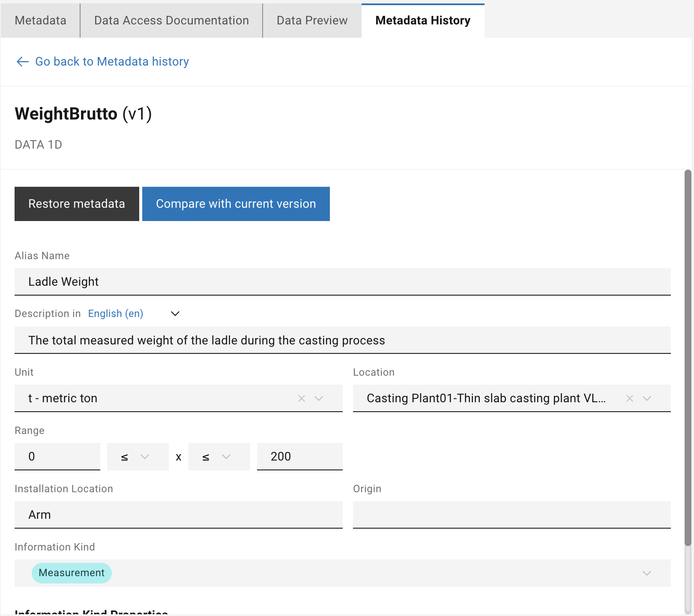
Task: Select the Metadata History tab
Action: point(423,21)
